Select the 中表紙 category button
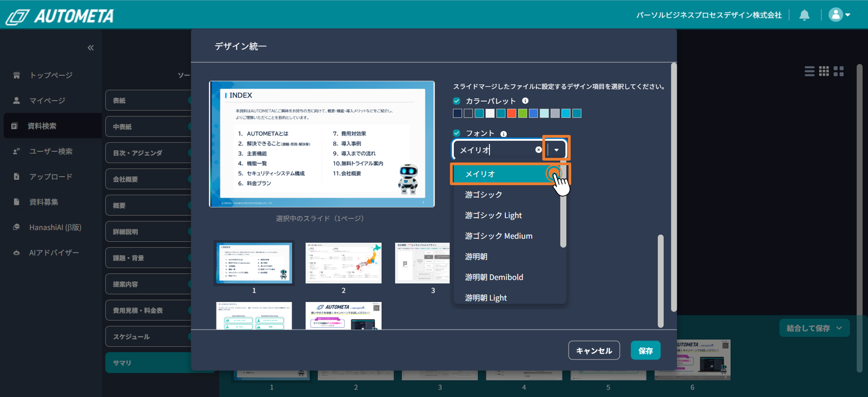This screenshot has width=868, height=397. pos(148,126)
